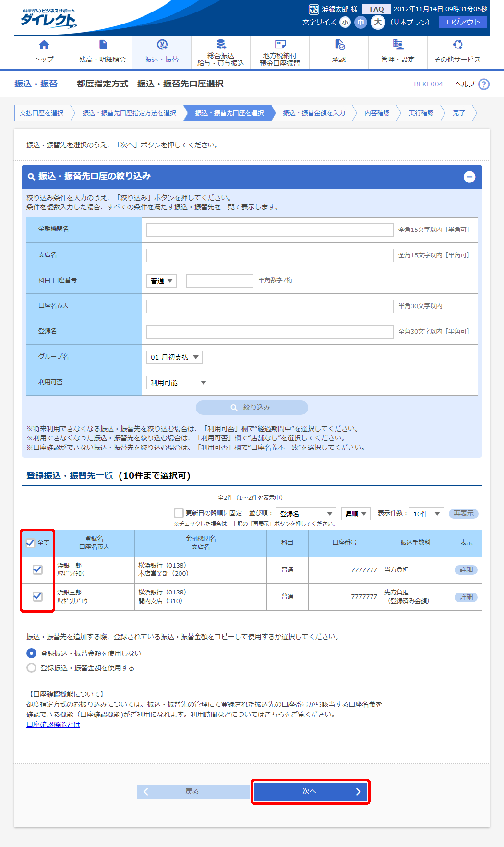The image size is (504, 847).
Task: Enable 更新日の降順に固定 checkbox
Action: pyautogui.click(x=179, y=513)
